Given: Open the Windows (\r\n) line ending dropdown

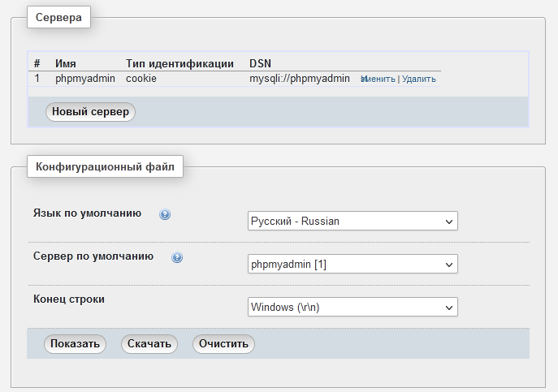Looking at the screenshot, I should pos(353,307).
